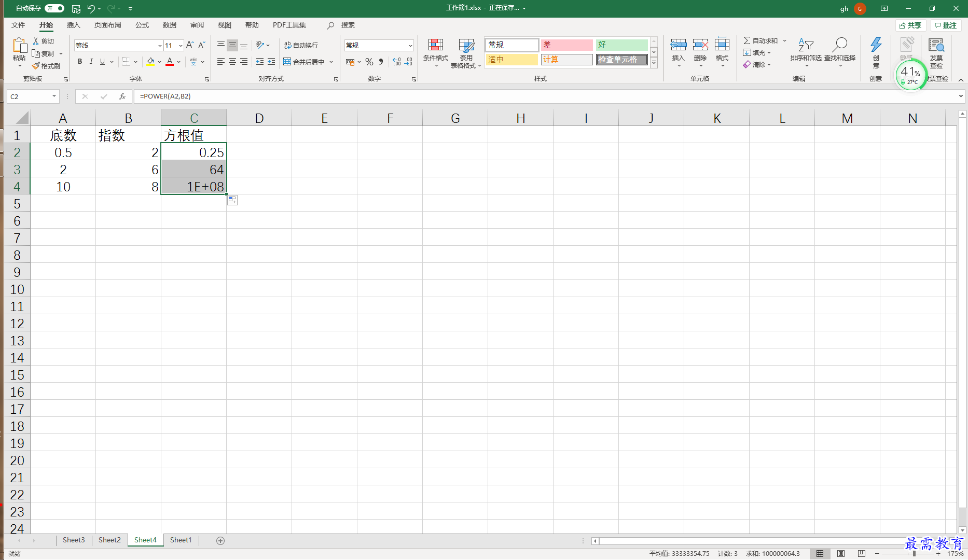Open the AutoSum (自动求和) dropdown arrow
968x560 pixels.
[x=784, y=41]
